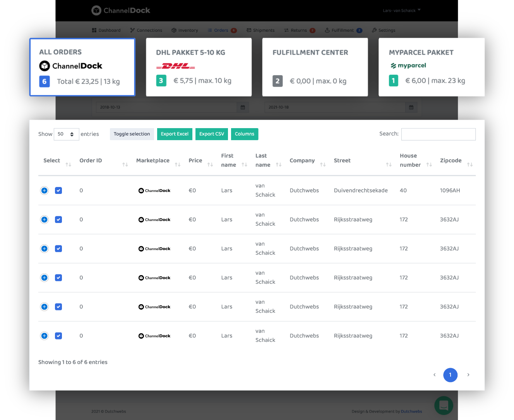The width and height of the screenshot is (514, 420).
Task: Click the ChannelDock marketplace logo in first row
Action: [154, 190]
